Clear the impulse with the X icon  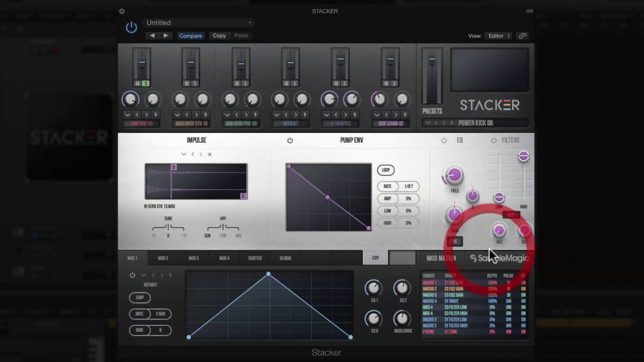[210, 154]
